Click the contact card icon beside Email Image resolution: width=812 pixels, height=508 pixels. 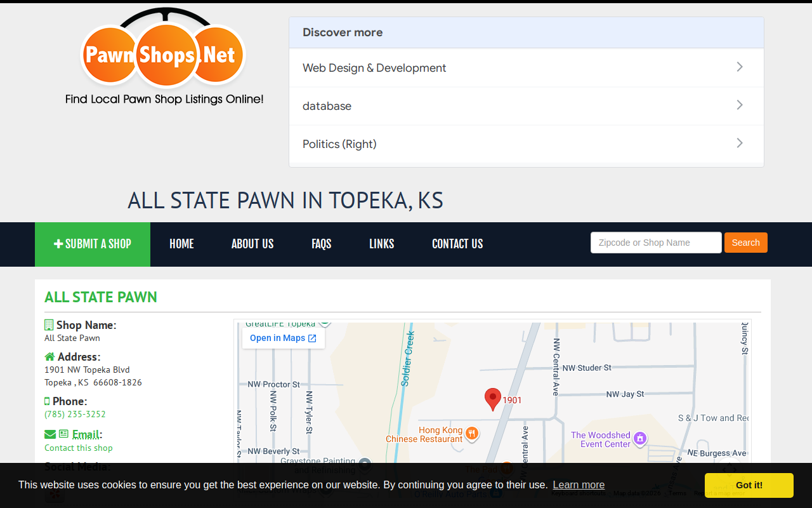click(63, 434)
